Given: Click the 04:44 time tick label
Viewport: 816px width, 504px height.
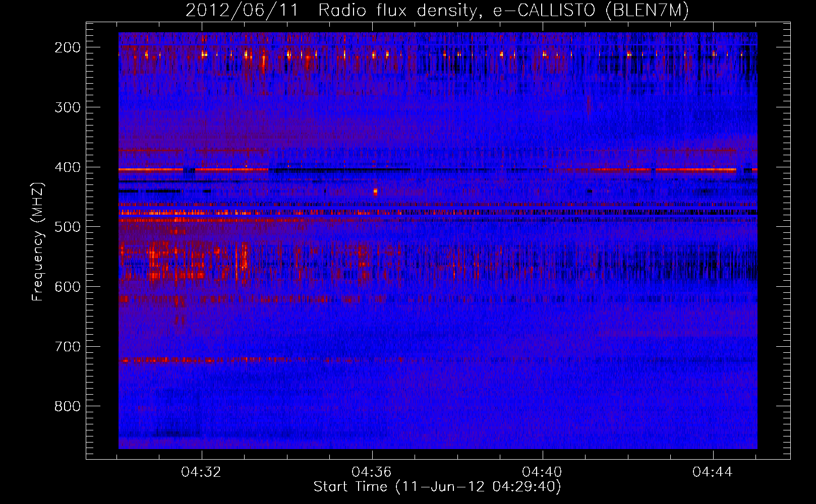Looking at the screenshot, I should [713, 472].
